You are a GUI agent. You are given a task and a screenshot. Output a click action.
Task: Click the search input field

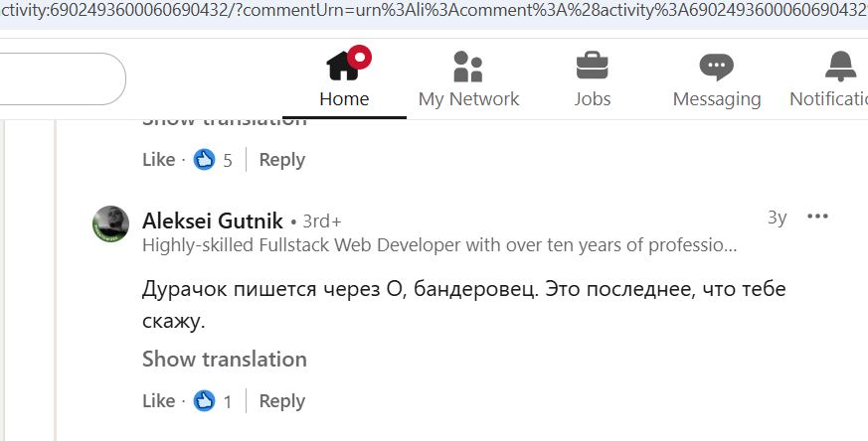pyautogui.click(x=60, y=78)
